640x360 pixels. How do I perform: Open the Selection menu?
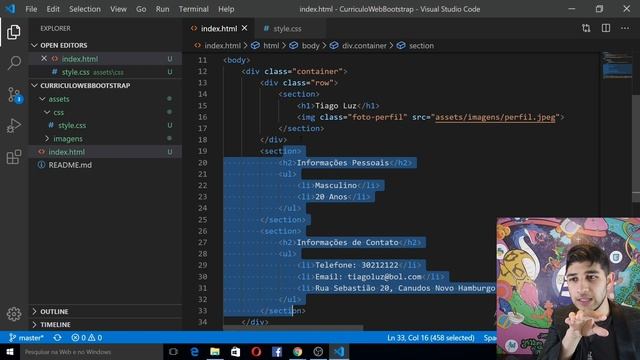tap(84, 9)
